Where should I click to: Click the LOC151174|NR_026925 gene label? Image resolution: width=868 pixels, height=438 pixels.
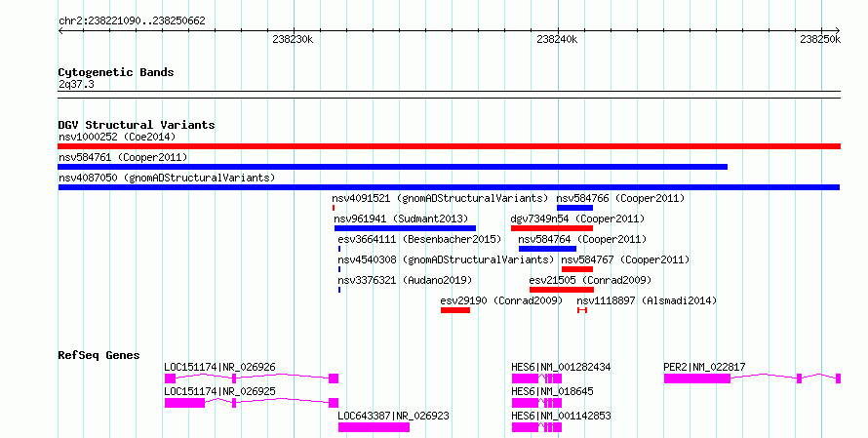coord(219,391)
